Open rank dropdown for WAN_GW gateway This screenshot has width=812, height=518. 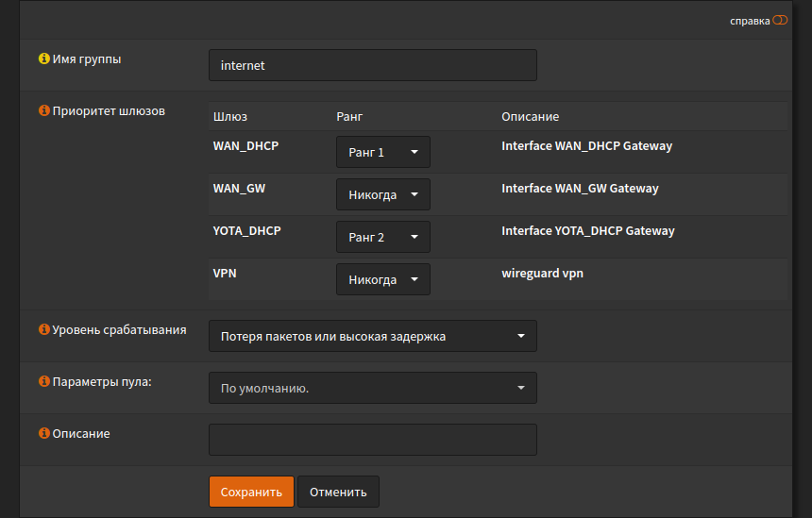tap(383, 194)
